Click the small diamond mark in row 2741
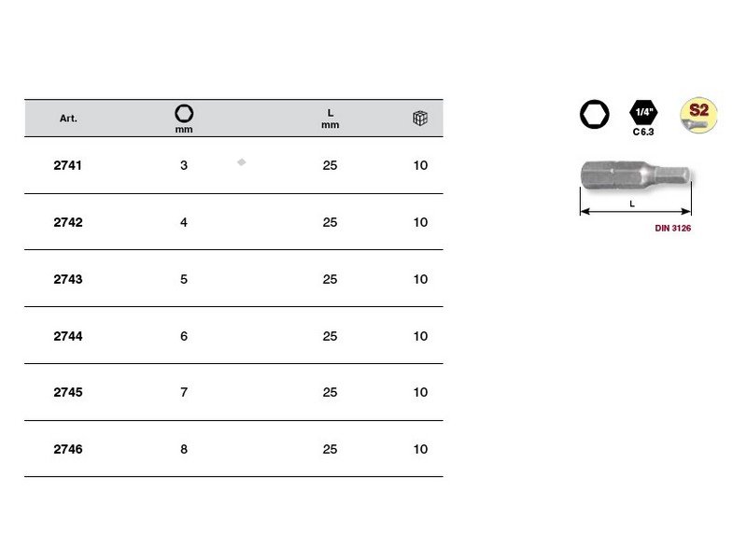Image resolution: width=747 pixels, height=560 pixels. tap(241, 162)
